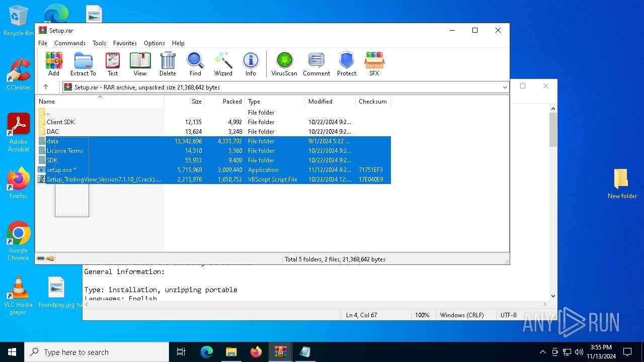Click Notepad horizontal scrollbar right arrow

(544, 304)
